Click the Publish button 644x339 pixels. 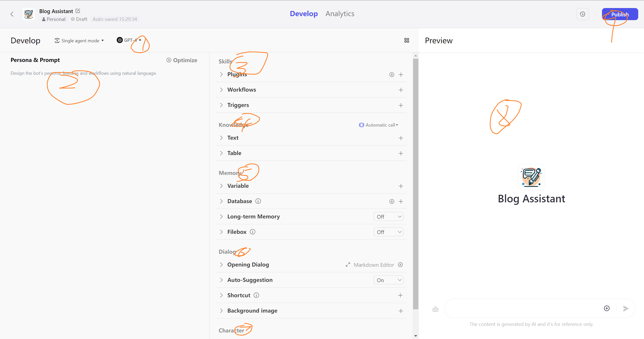[x=620, y=14]
